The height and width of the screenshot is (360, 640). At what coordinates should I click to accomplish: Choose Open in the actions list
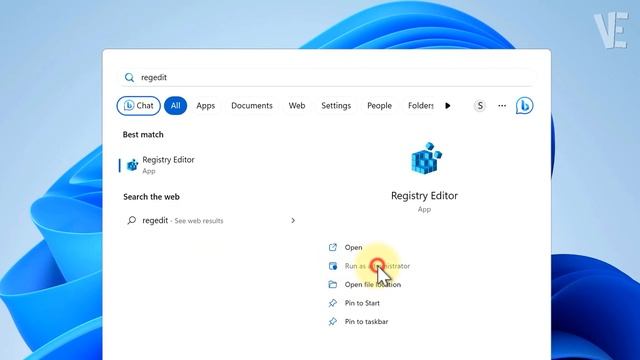[353, 247]
